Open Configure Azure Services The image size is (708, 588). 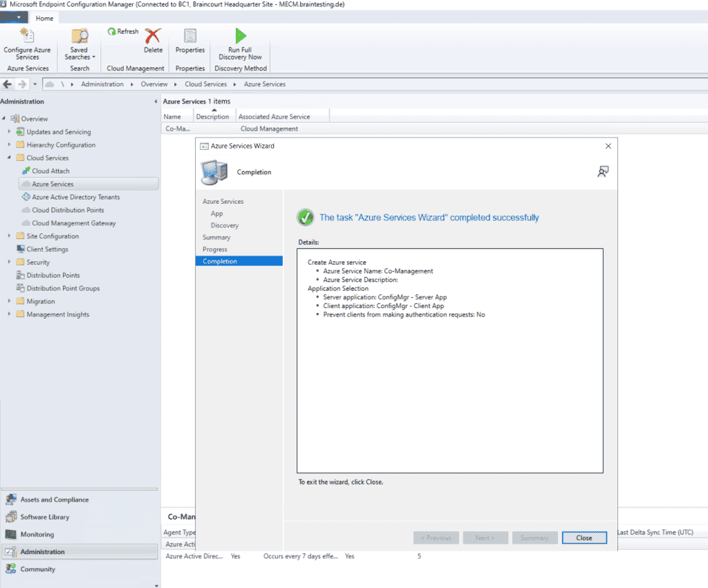[27, 45]
